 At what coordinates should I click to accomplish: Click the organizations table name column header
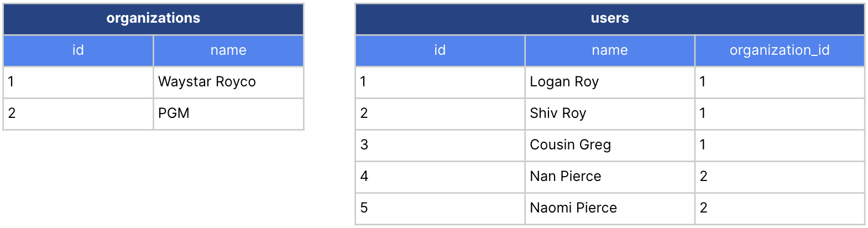[x=228, y=50]
